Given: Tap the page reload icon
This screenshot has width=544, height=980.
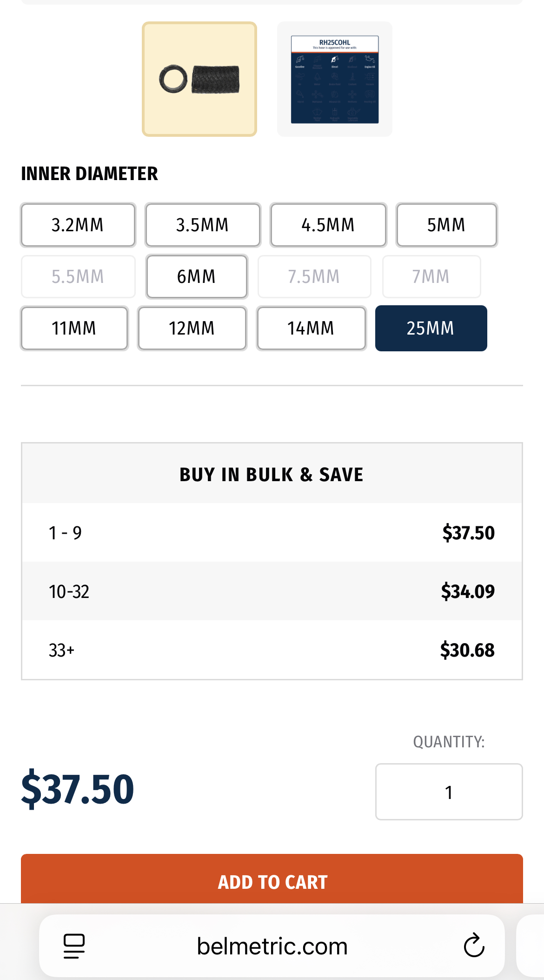Looking at the screenshot, I should coord(474,946).
